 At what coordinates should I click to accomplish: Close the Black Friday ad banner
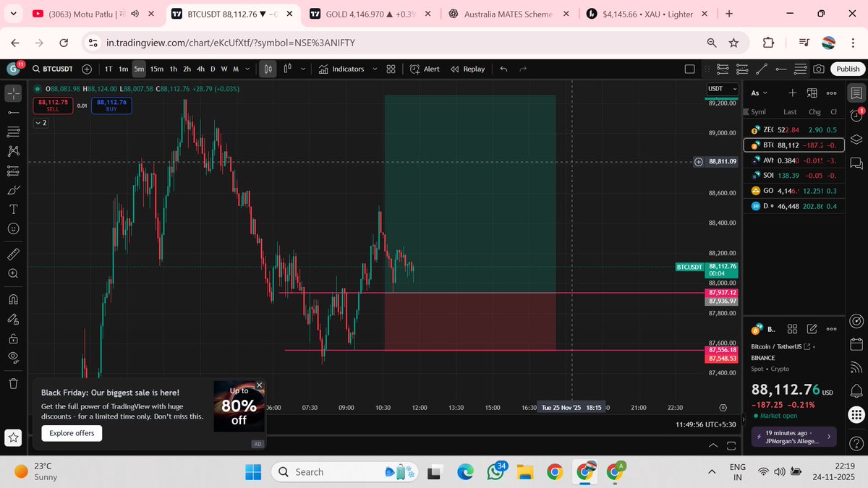260,385
